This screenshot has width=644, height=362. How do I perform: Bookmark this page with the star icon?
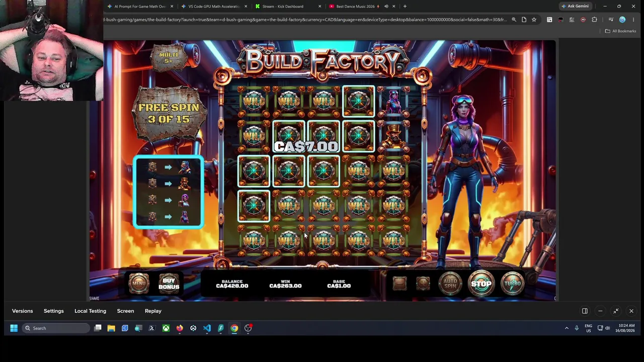(x=534, y=20)
